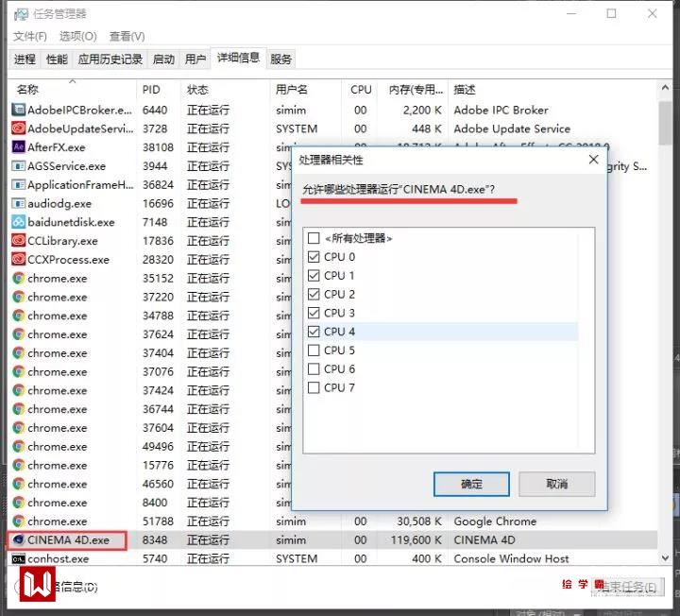
Task: Click the CINEMA 4D.exe process icon
Action: point(18,539)
